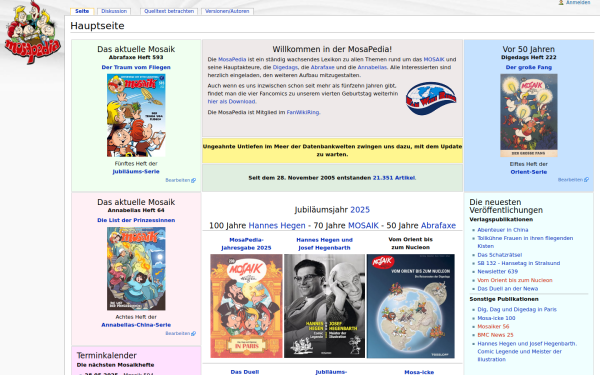Viewport: 600px width, 375px height.
Task: Click the FanWikiRing globe logo
Action: (431, 99)
